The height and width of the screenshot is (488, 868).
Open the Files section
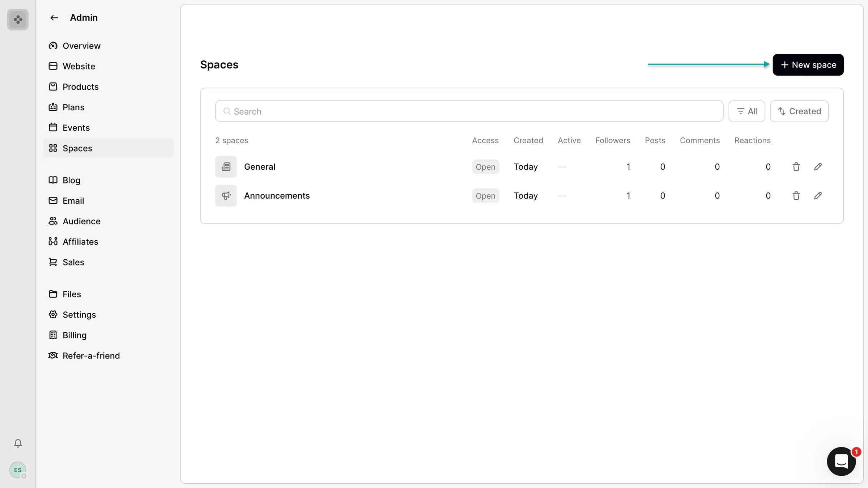coord(108,294)
